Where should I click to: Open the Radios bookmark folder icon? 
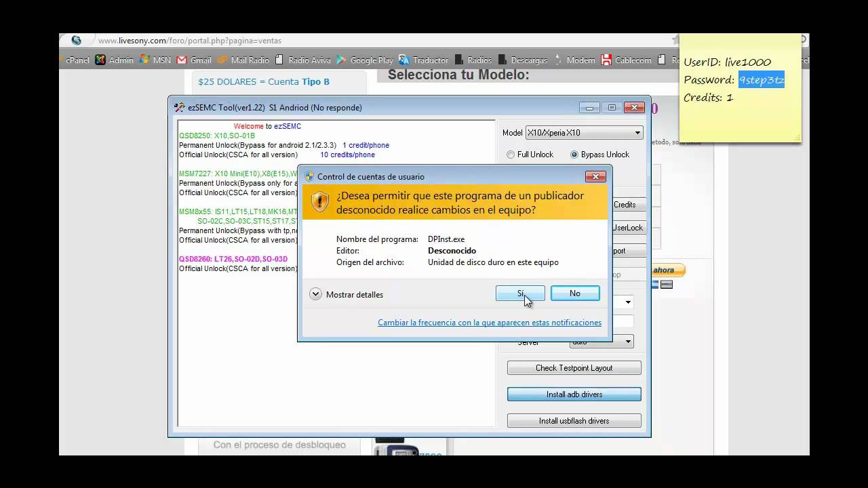pos(459,60)
